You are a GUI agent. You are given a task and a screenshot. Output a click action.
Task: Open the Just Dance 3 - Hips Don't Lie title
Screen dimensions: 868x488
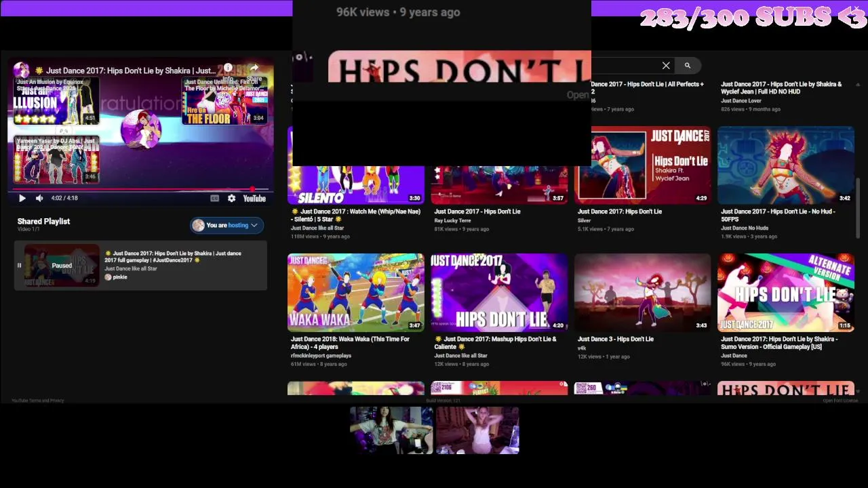616,339
